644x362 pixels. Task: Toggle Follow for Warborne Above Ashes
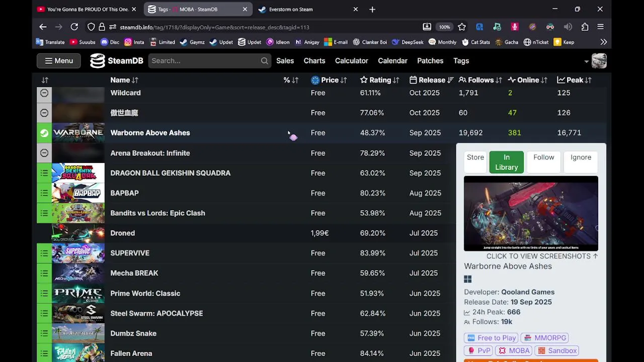[543, 162]
